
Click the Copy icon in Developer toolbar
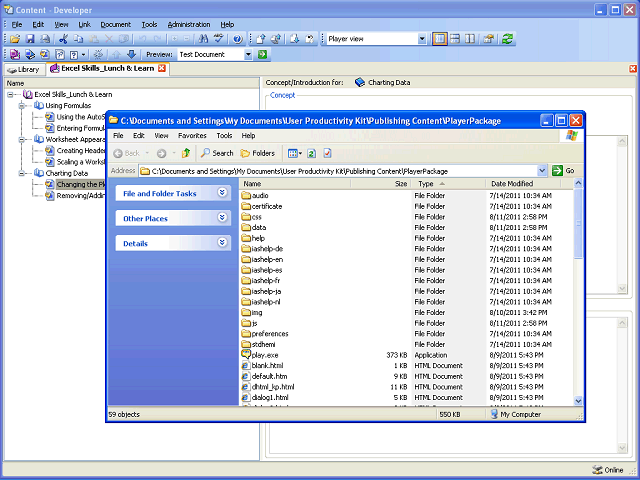click(78, 39)
